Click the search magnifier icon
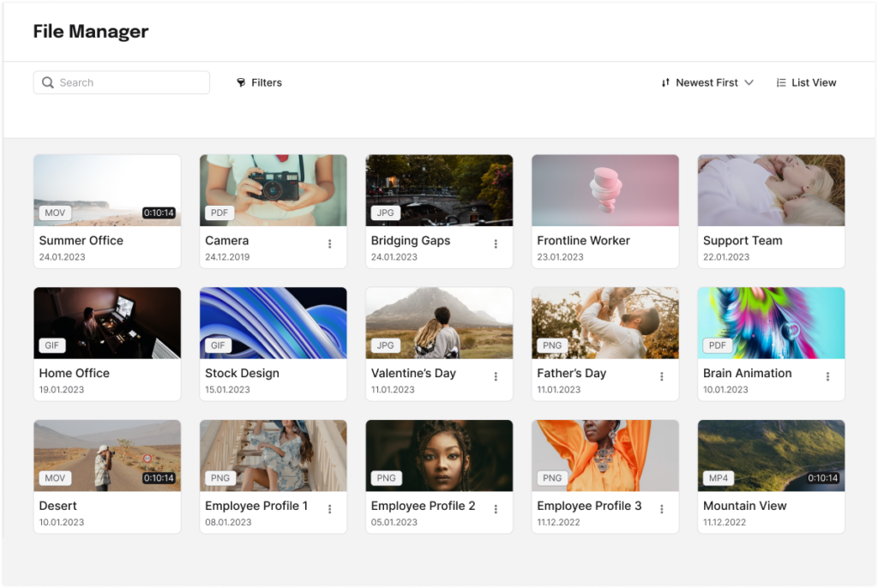Viewport: 878px width, 588px height. point(48,81)
